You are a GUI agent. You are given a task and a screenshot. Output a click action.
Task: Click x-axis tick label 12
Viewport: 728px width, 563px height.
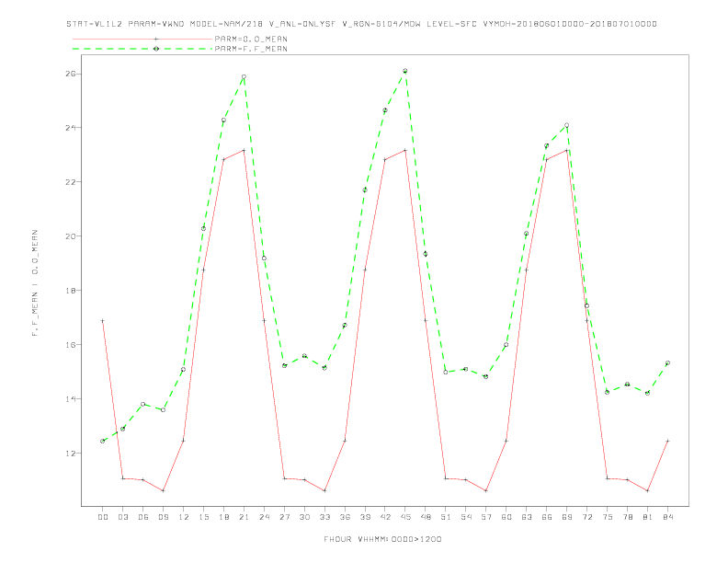184,517
